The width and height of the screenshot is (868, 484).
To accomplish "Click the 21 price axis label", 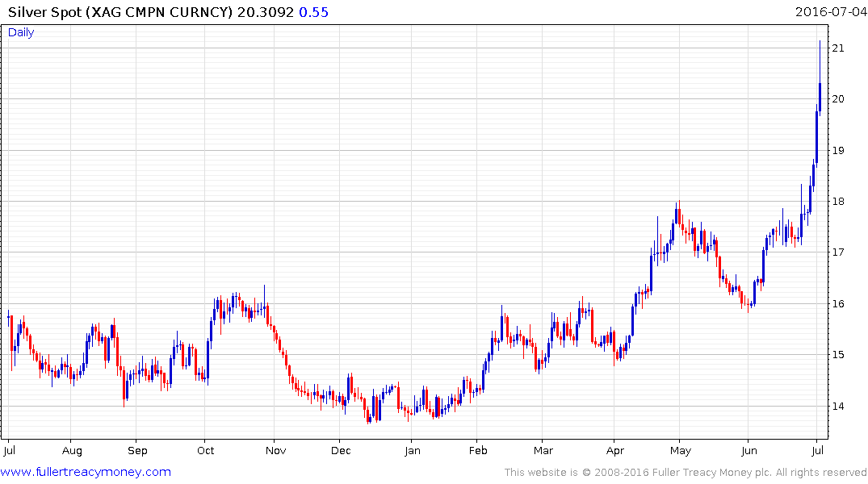I will 838,48.
